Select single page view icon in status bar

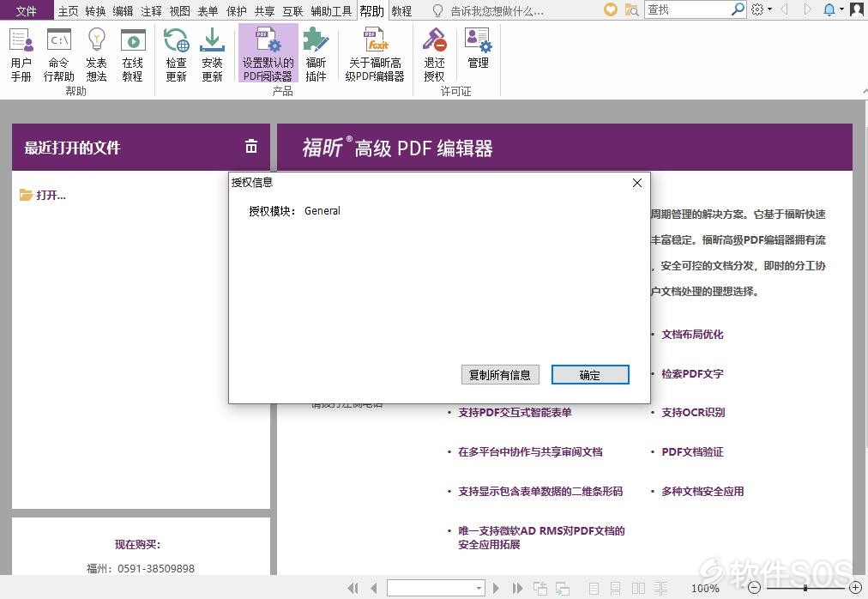coord(594,589)
